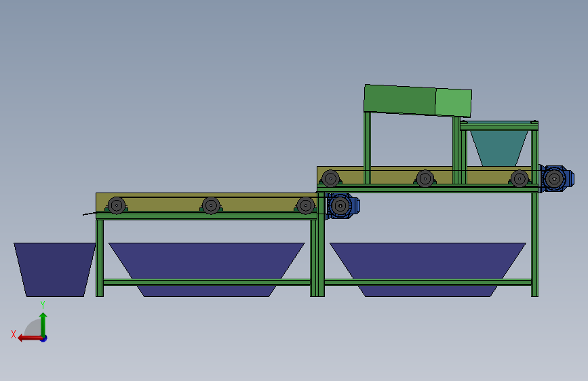Select the middle roller of the upper conveyor
Screen dimensions: 588x381
click(425, 179)
